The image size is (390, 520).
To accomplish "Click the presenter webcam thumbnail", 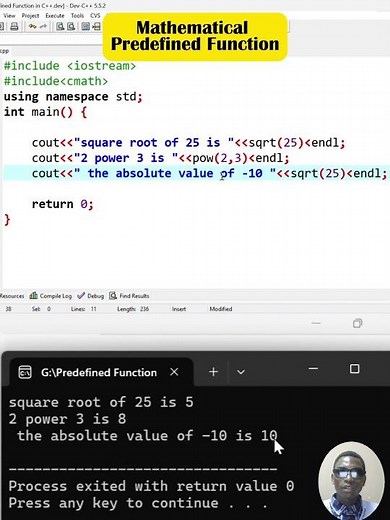I will click(x=351, y=480).
